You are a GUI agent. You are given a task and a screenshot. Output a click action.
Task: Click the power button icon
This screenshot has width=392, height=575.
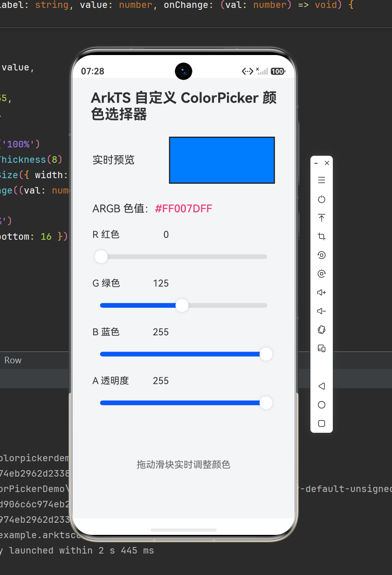coord(322,199)
